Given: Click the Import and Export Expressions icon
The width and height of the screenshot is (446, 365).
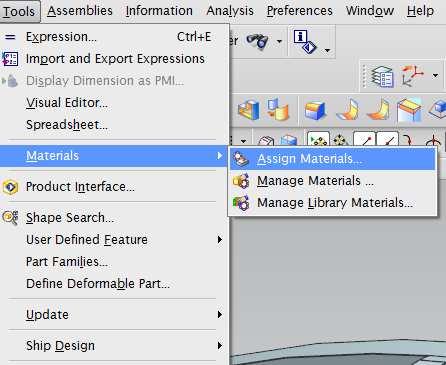Looking at the screenshot, I should 10,59.
